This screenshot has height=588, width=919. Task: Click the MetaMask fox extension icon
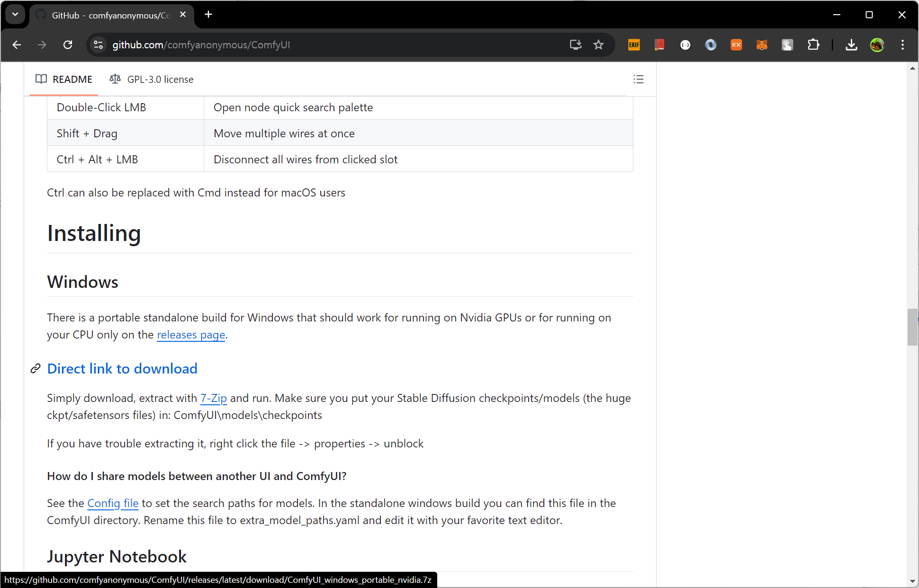762,45
